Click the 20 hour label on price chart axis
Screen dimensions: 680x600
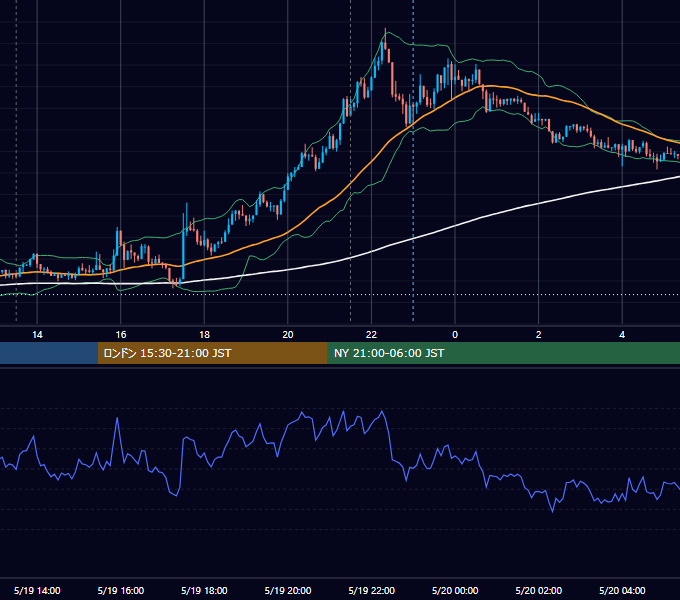point(288,335)
